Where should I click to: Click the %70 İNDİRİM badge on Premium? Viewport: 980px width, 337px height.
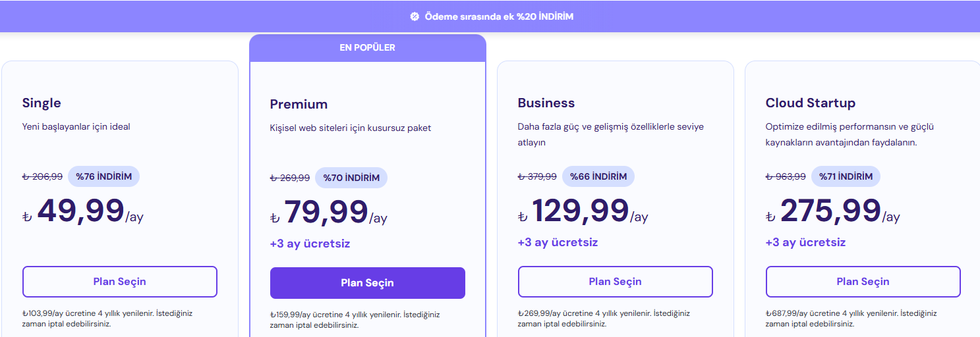(x=351, y=178)
